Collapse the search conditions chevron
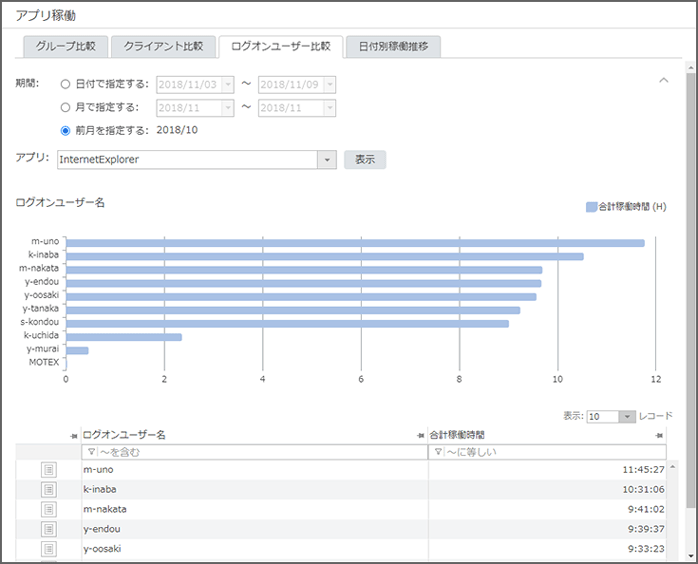Image resolution: width=698 pixels, height=564 pixels. pos(663,81)
